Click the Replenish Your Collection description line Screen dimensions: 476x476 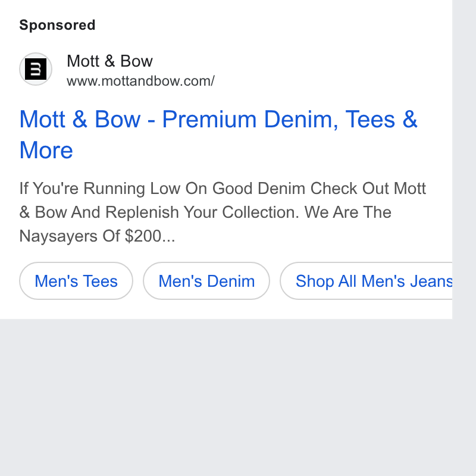click(205, 212)
